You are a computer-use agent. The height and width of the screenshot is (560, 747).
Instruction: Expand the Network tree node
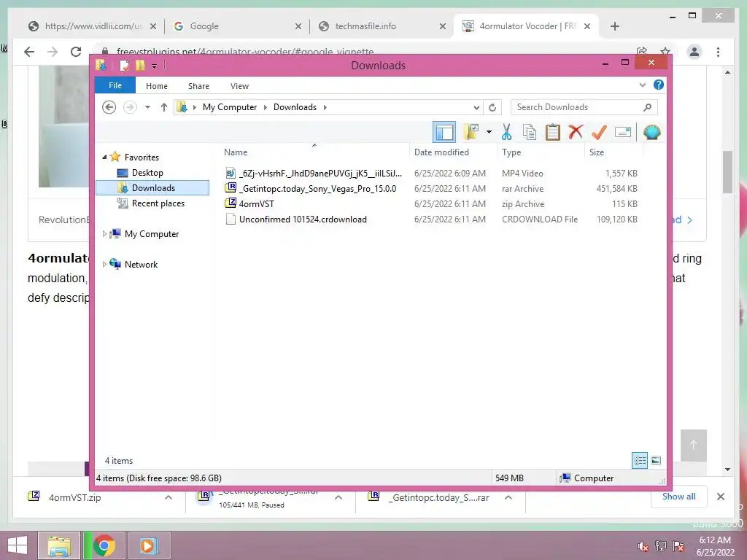(104, 264)
